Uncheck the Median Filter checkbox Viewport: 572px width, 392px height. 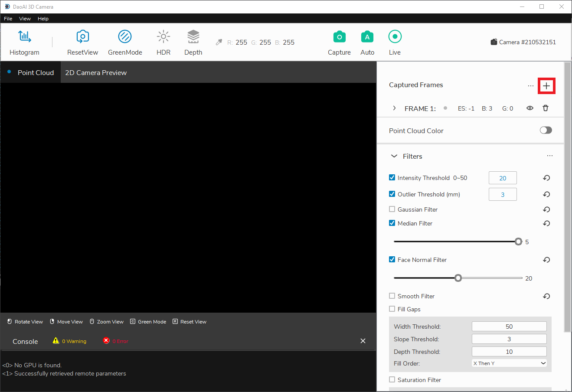(392, 223)
